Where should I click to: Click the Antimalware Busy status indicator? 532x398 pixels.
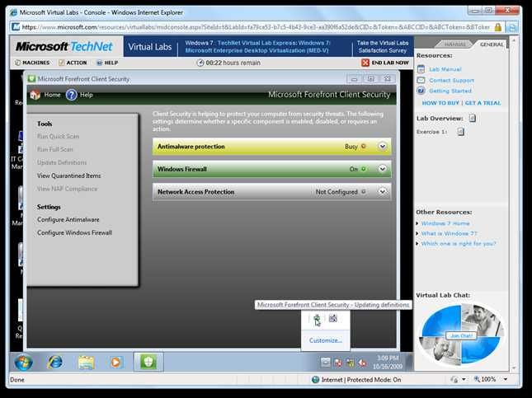(x=355, y=147)
